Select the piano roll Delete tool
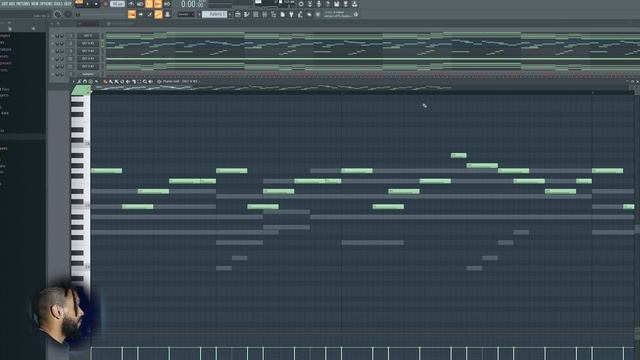The height and width of the screenshot is (360, 640). click(x=122, y=82)
